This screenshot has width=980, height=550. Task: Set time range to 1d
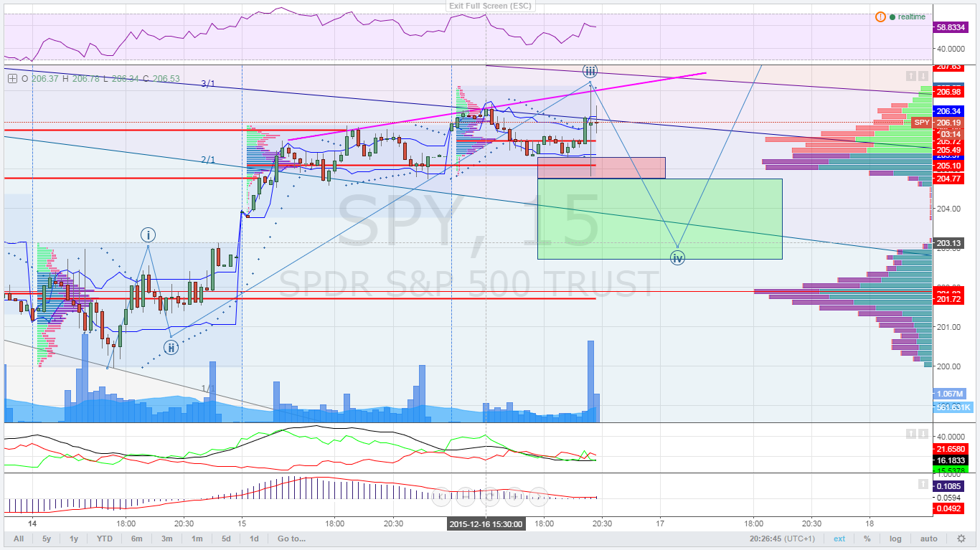[x=254, y=539]
